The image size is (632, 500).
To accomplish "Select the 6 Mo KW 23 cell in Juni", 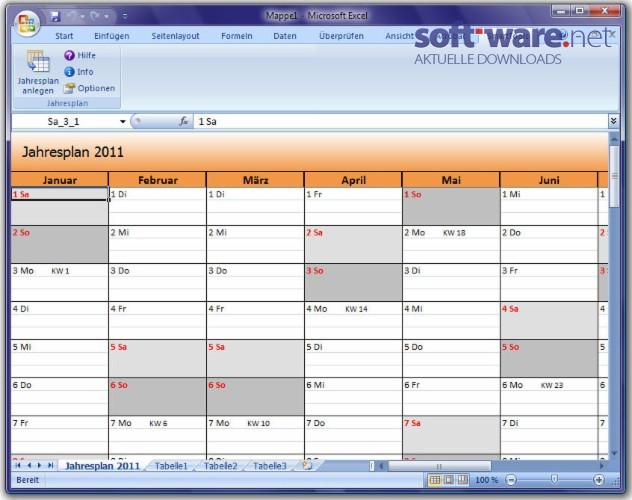I will point(549,385).
